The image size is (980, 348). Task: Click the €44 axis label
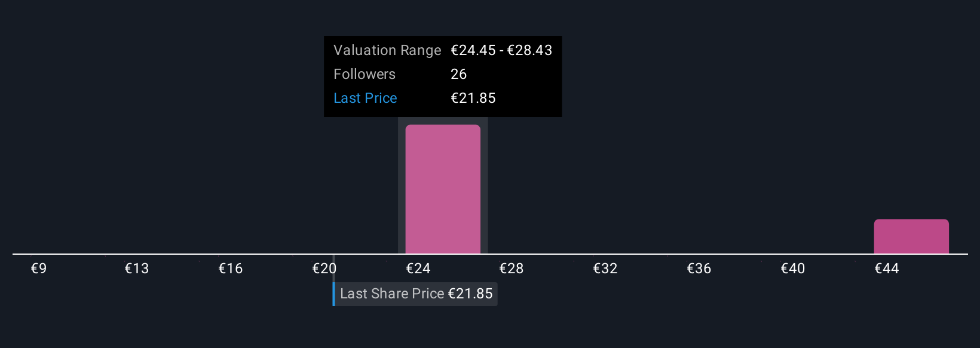pyautogui.click(x=887, y=268)
